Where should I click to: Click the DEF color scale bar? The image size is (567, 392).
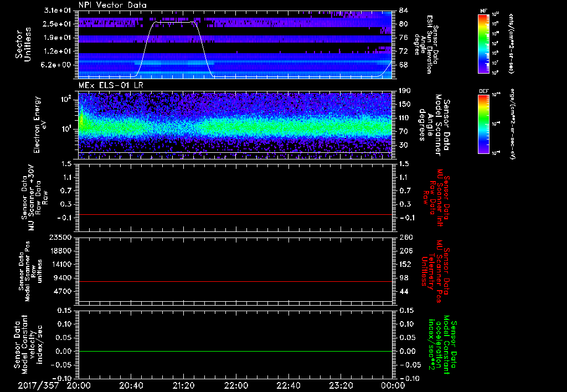pyautogui.click(x=482, y=123)
